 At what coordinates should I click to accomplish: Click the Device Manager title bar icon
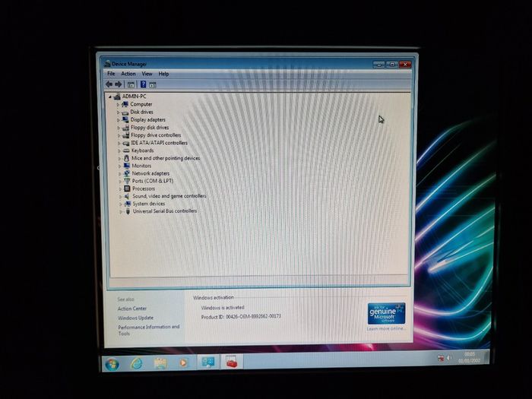(108, 64)
